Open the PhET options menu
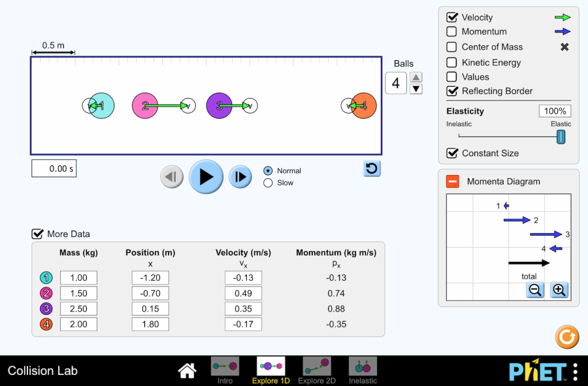The image size is (588, 386). click(x=575, y=371)
